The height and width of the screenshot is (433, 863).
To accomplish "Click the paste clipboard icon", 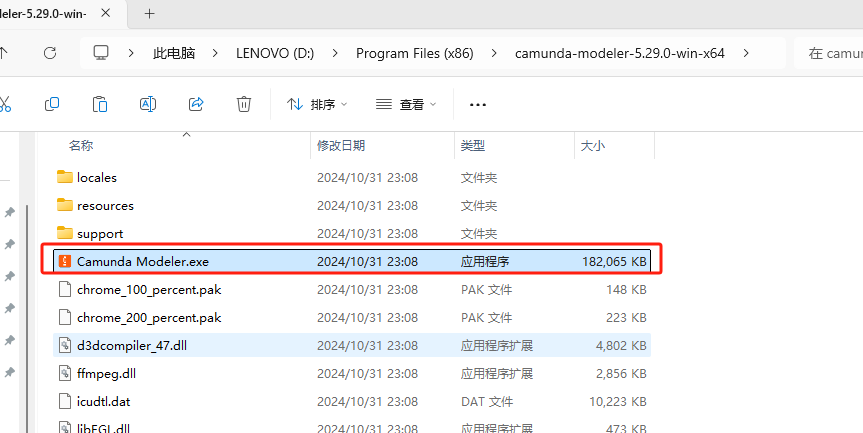I will tap(100, 103).
